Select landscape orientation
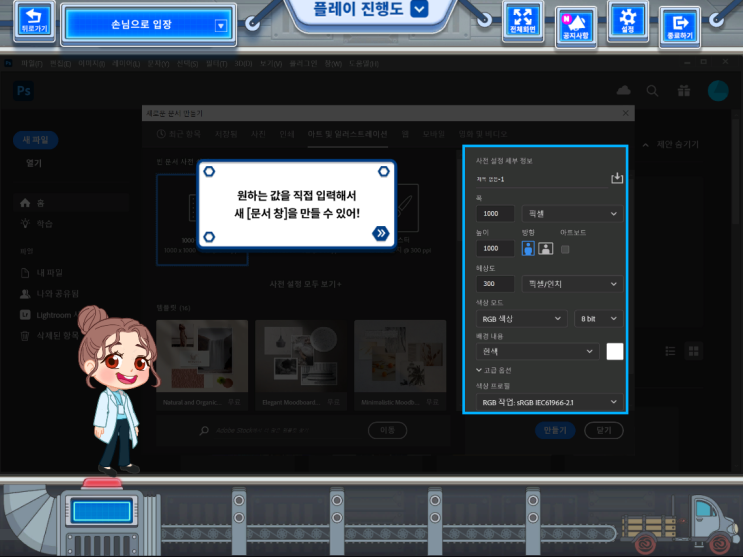Image resolution: width=743 pixels, height=557 pixels. point(545,248)
